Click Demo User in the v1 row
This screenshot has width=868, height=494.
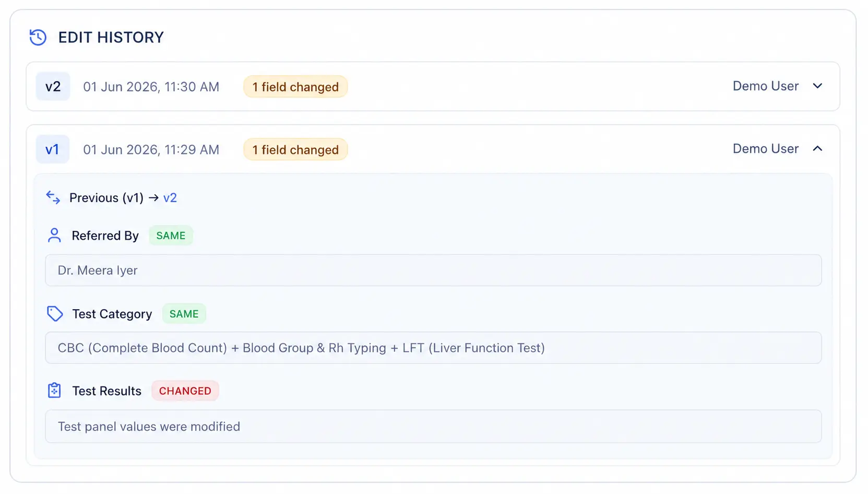766,149
